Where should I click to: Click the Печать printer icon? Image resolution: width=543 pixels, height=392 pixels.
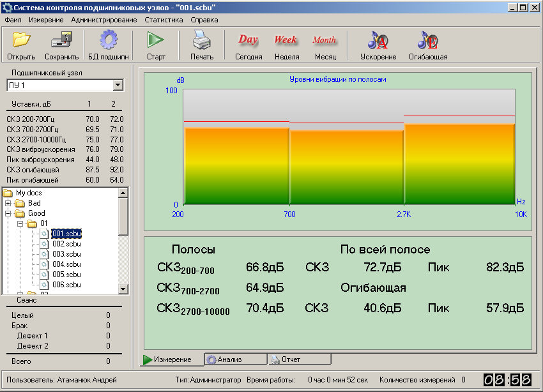click(201, 41)
